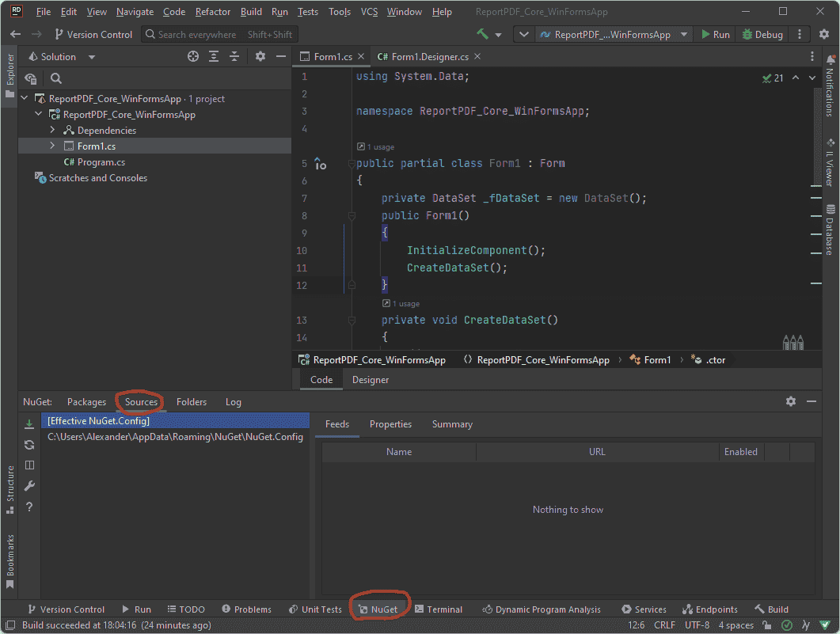Open the Properties tab in NuGet sources
Viewport: 840px width, 634px height.
tap(390, 424)
